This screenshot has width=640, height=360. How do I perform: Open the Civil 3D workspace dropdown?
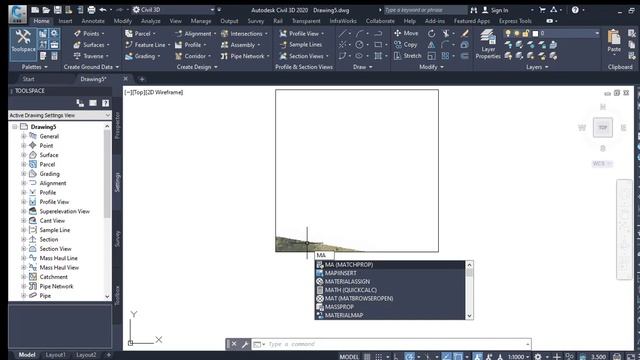click(x=173, y=10)
